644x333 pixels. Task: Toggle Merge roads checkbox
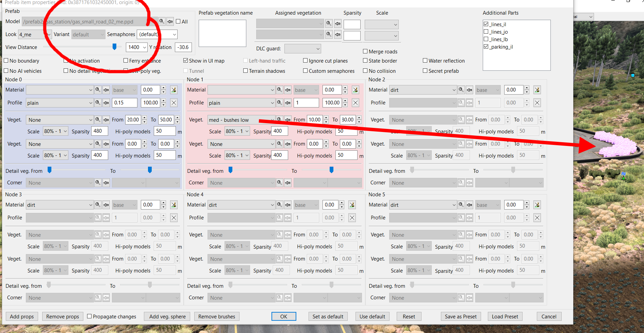[365, 51]
